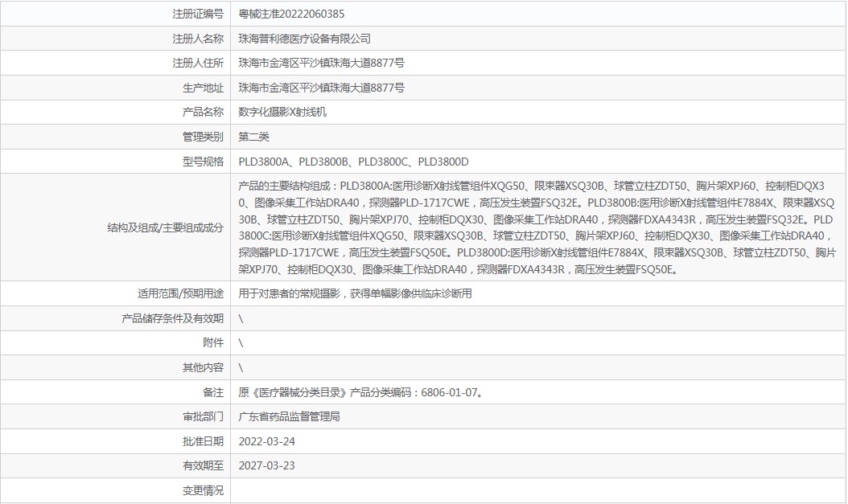Screen dimensions: 848x504
Task: Click the 审批部门 label
Action: pyautogui.click(x=203, y=417)
